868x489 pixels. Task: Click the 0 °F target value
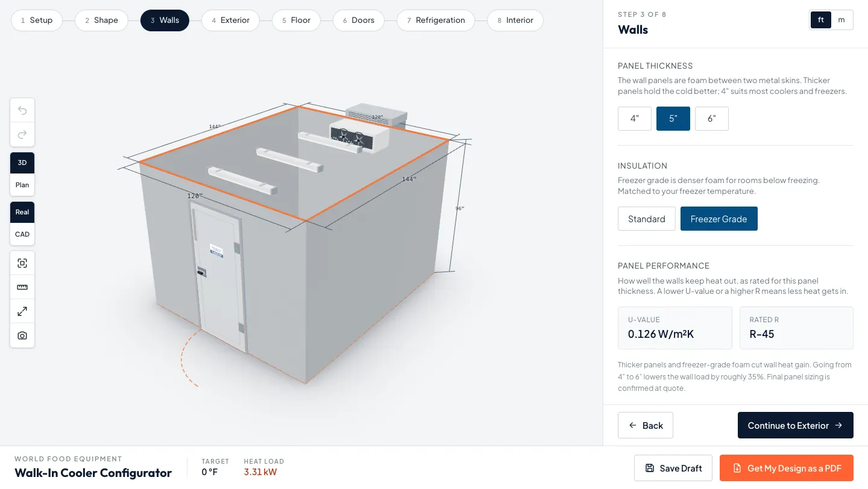coord(210,472)
